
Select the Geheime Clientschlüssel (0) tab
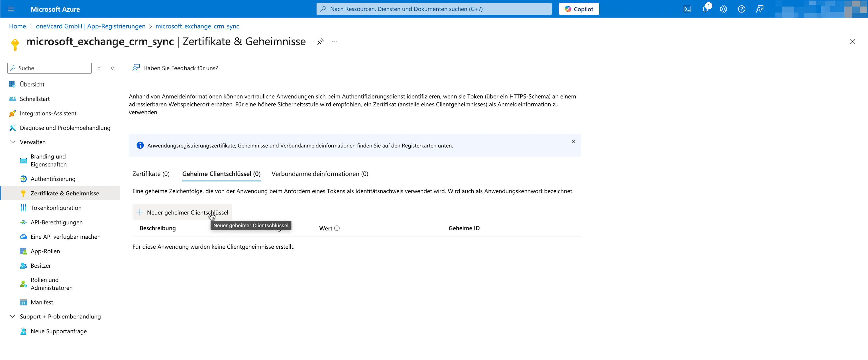(221, 174)
